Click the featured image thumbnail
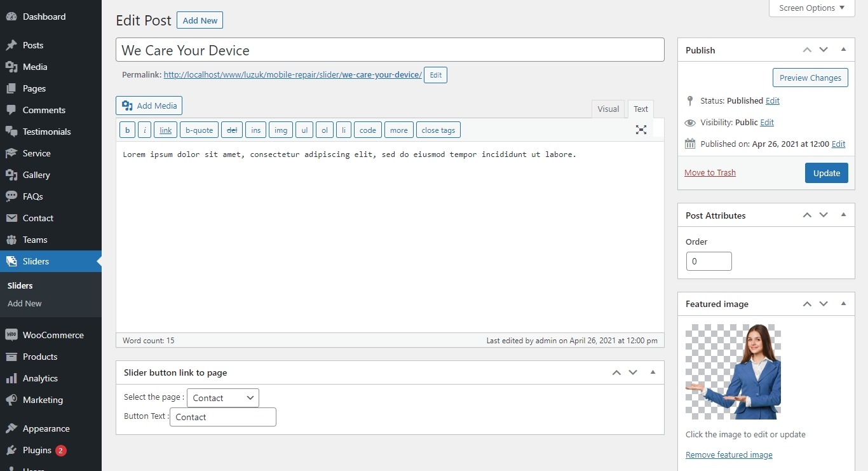 733,371
